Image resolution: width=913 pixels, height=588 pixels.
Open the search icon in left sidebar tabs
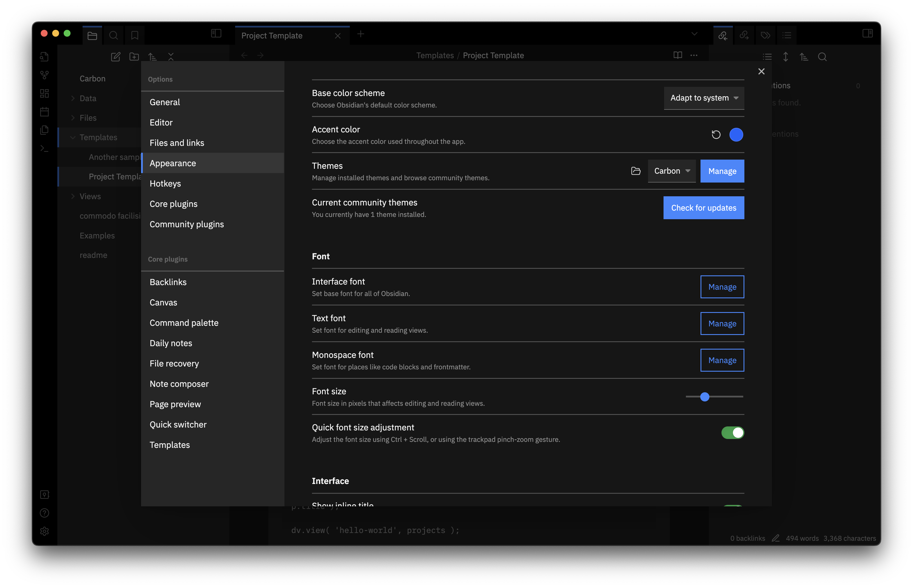[x=114, y=36]
